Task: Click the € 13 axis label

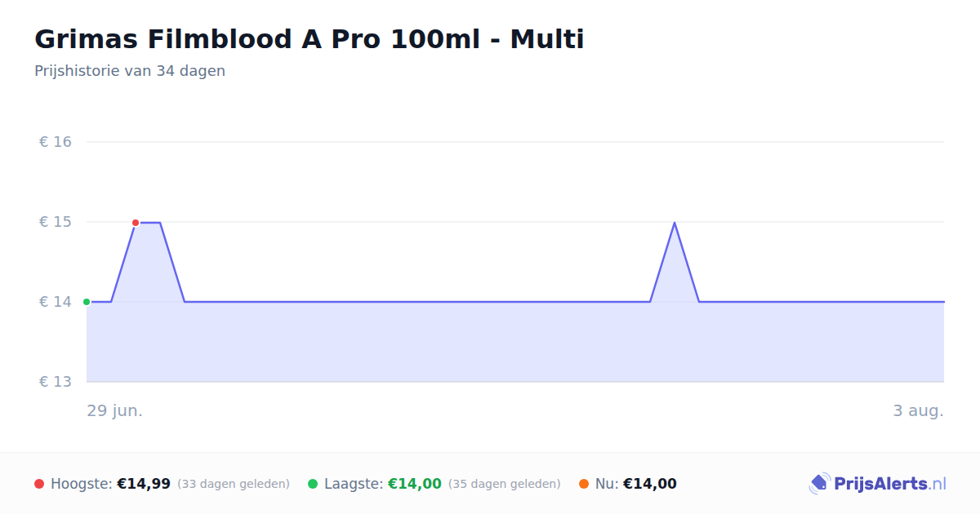Action: pyautogui.click(x=56, y=382)
